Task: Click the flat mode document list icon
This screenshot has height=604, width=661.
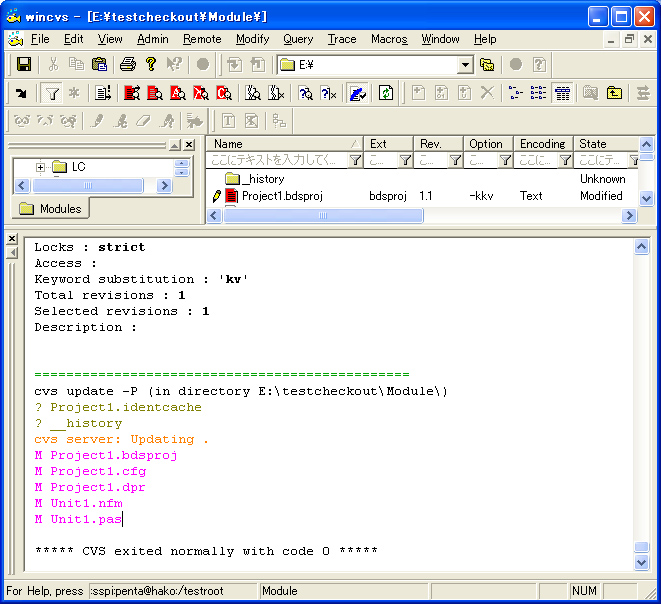Action: click(102, 93)
